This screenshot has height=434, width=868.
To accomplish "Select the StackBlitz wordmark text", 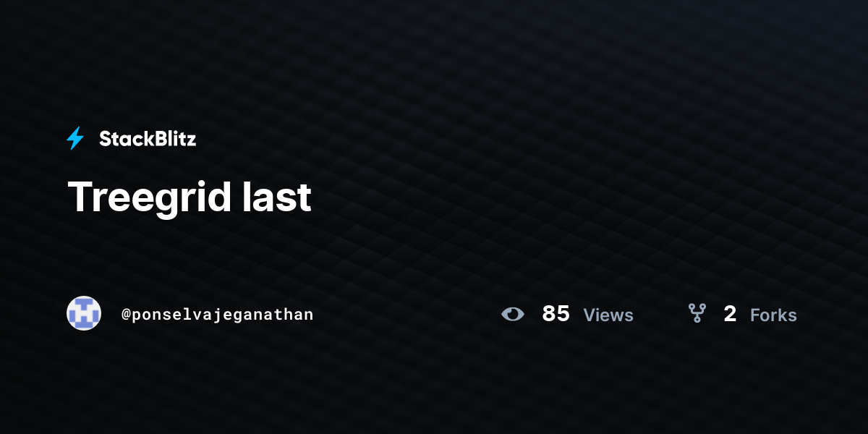I will (x=148, y=139).
